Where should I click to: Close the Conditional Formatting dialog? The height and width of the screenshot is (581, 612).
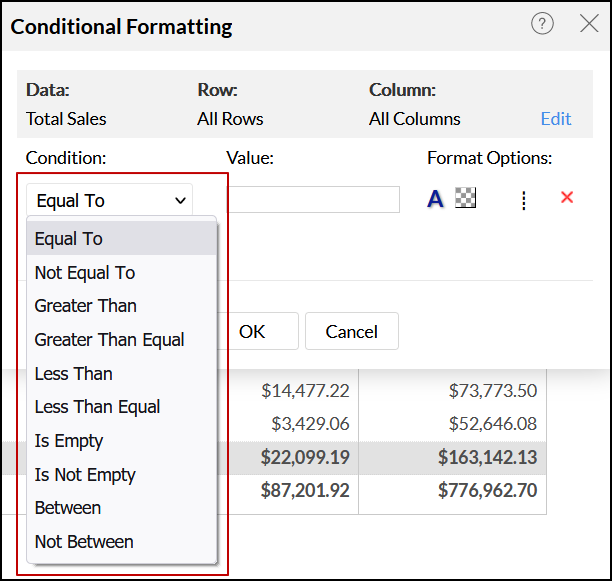(589, 24)
